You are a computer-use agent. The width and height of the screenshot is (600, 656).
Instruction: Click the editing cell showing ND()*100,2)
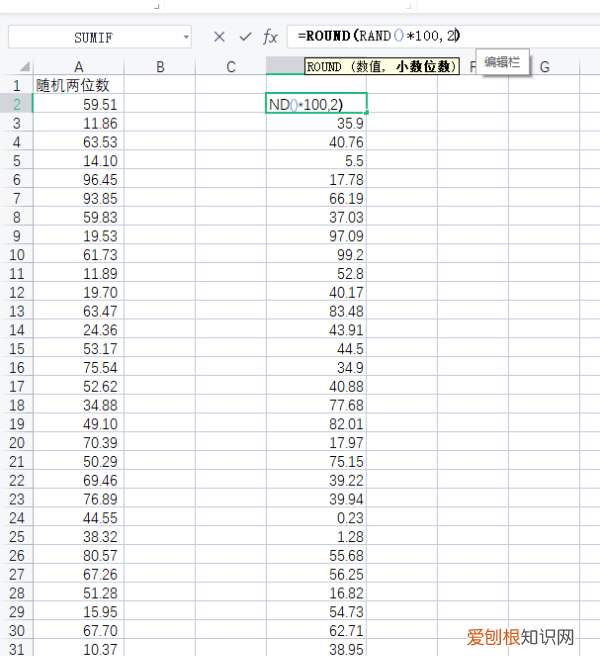(316, 104)
